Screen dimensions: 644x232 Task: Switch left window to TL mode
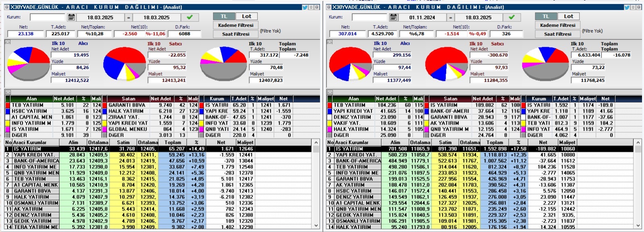[224, 16]
